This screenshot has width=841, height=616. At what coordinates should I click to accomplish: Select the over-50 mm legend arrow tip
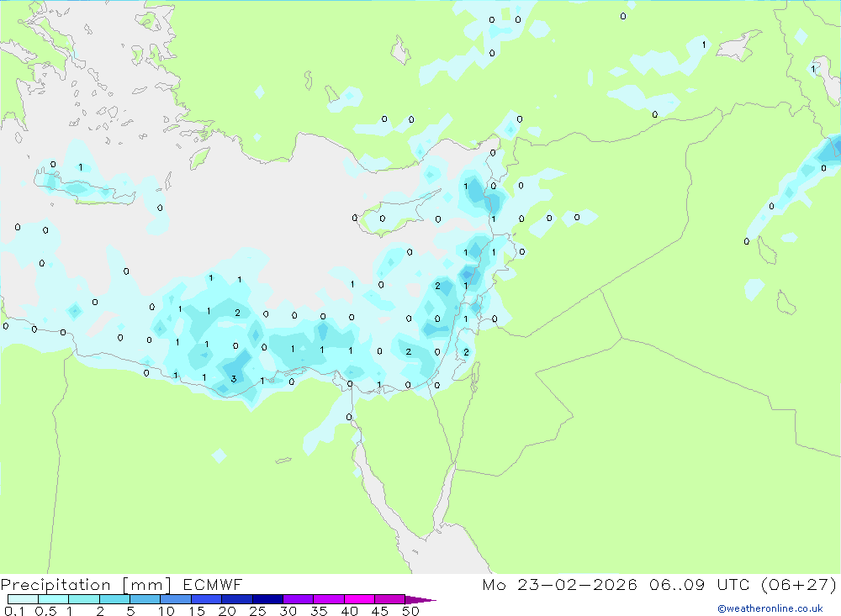tap(420, 599)
